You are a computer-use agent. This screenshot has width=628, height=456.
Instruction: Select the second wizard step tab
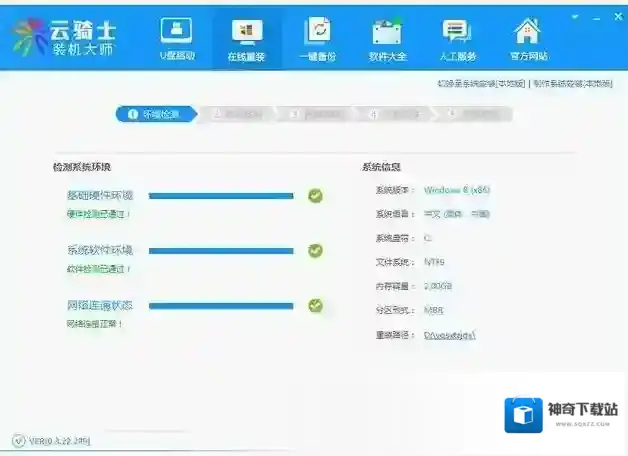pyautogui.click(x=240, y=114)
